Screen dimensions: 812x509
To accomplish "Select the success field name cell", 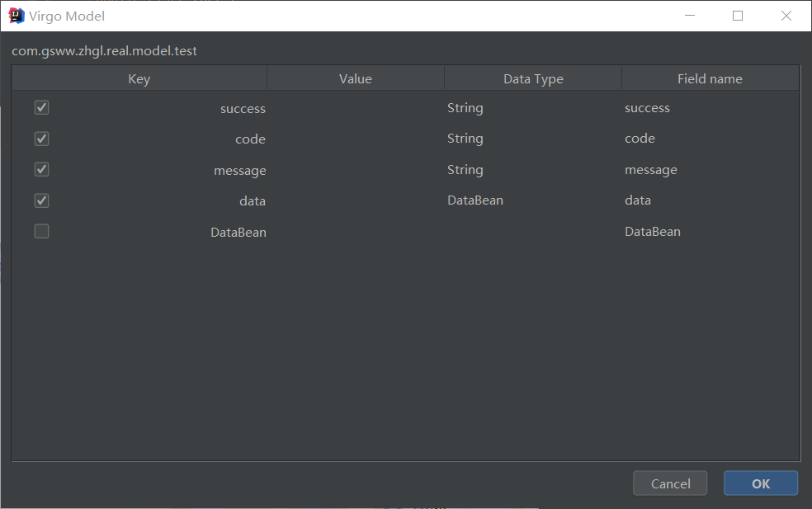I will pyautogui.click(x=647, y=107).
